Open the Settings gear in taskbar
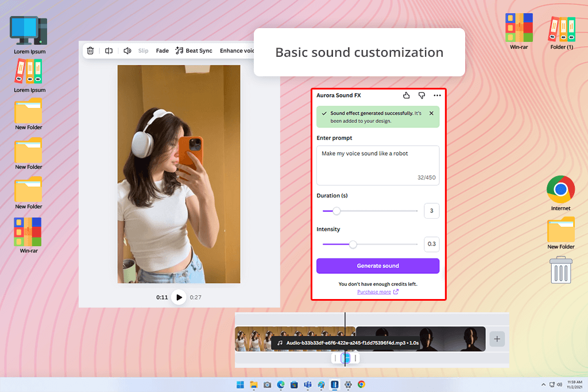The height and width of the screenshot is (392, 588). 348,385
